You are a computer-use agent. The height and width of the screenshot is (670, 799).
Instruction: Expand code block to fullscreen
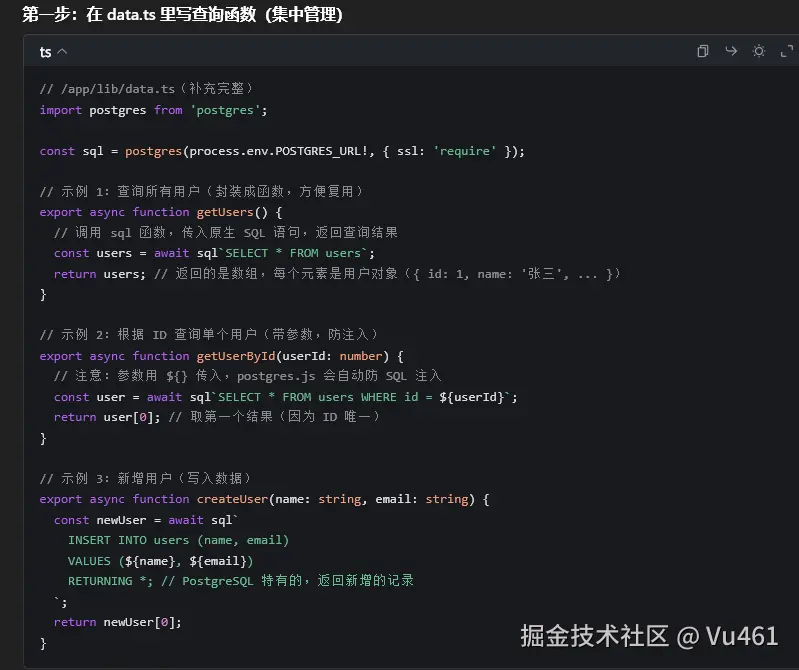[787, 51]
